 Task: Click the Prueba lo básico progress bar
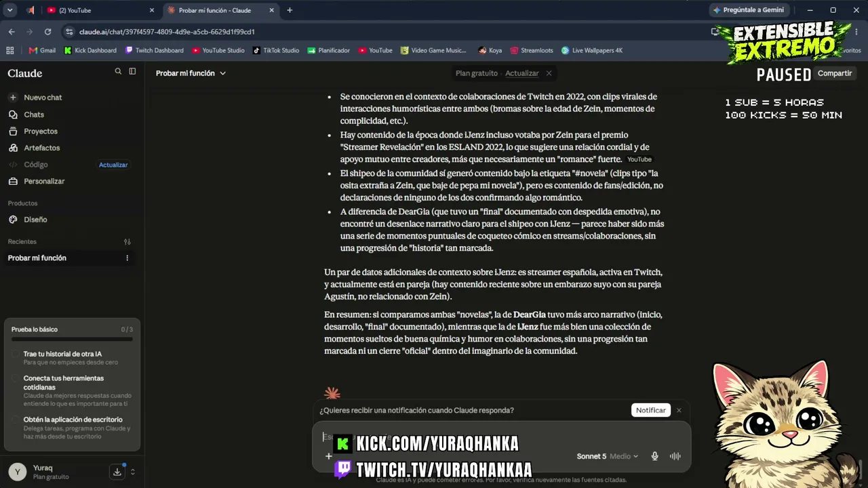tap(72, 339)
